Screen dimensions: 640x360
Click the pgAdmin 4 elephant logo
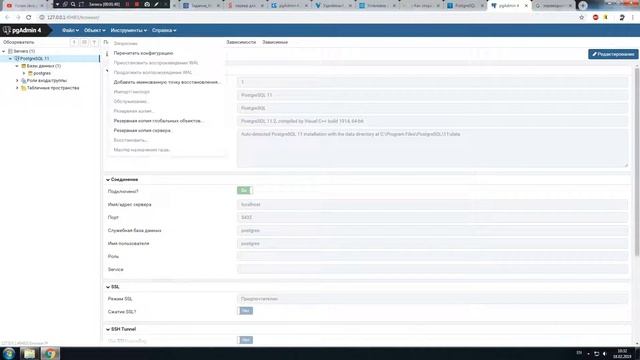7,30
